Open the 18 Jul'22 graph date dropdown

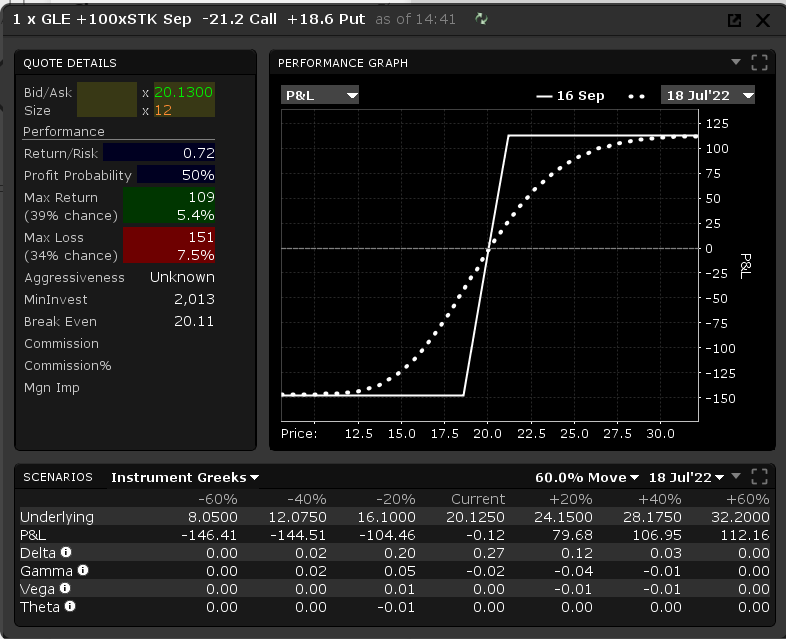pyautogui.click(x=707, y=96)
